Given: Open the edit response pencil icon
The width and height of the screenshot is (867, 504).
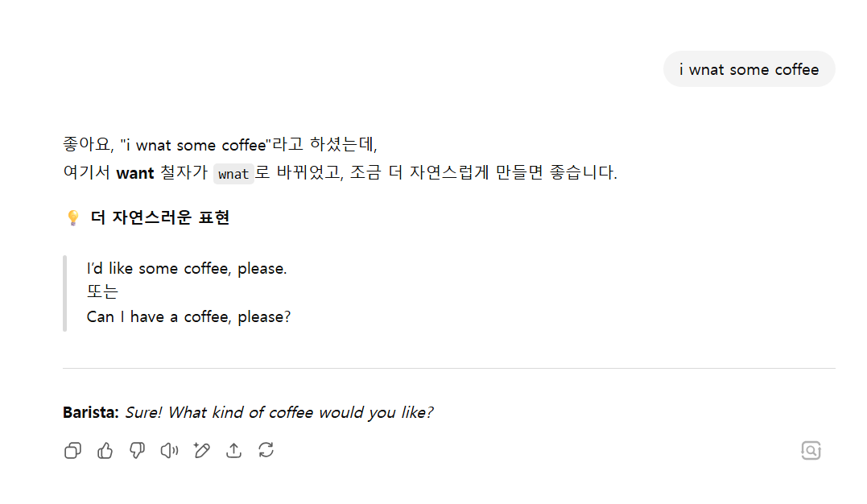Looking at the screenshot, I should (x=201, y=450).
